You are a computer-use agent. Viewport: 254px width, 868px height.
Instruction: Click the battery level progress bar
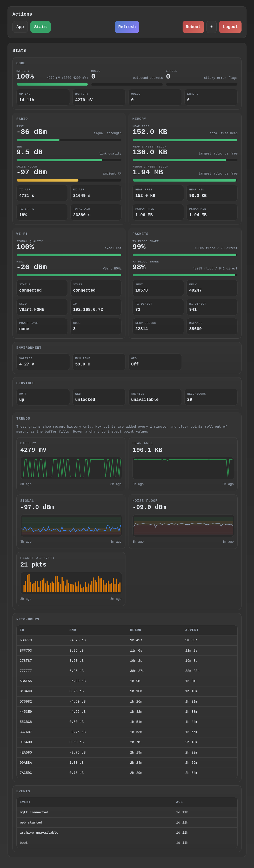click(x=52, y=84)
